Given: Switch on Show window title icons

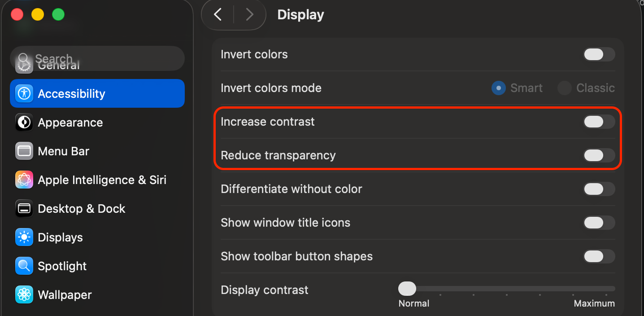Looking at the screenshot, I should (599, 223).
